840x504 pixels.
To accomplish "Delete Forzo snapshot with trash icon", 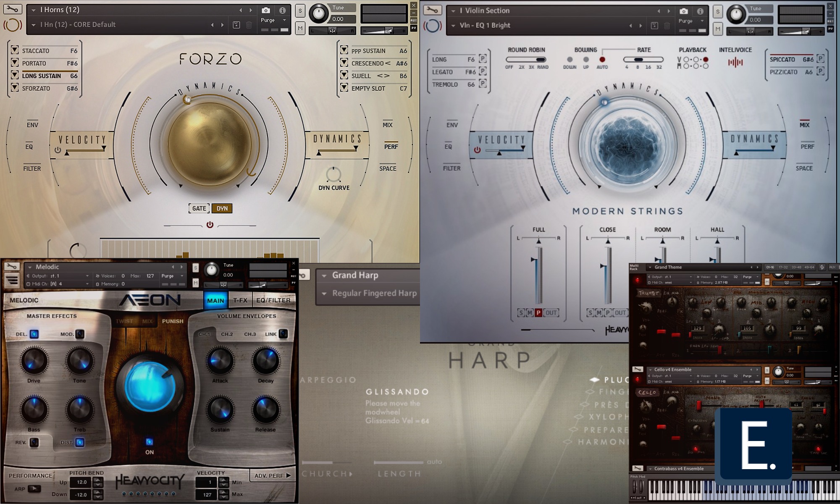I will tap(249, 25).
